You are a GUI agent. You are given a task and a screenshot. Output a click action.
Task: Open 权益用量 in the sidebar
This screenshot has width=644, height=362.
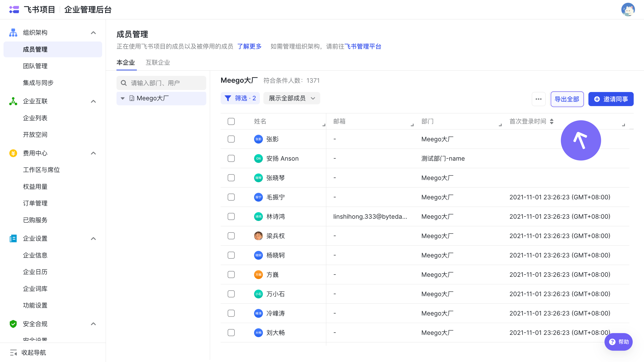(x=35, y=187)
